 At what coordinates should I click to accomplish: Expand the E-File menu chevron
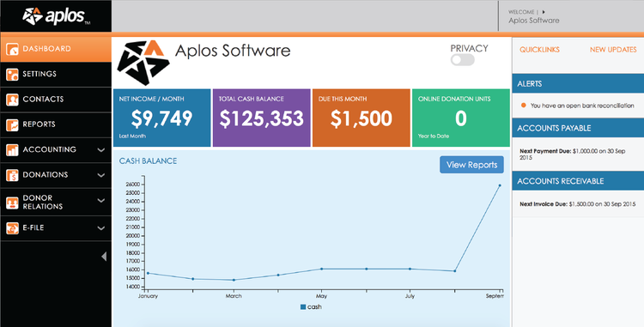tap(101, 228)
